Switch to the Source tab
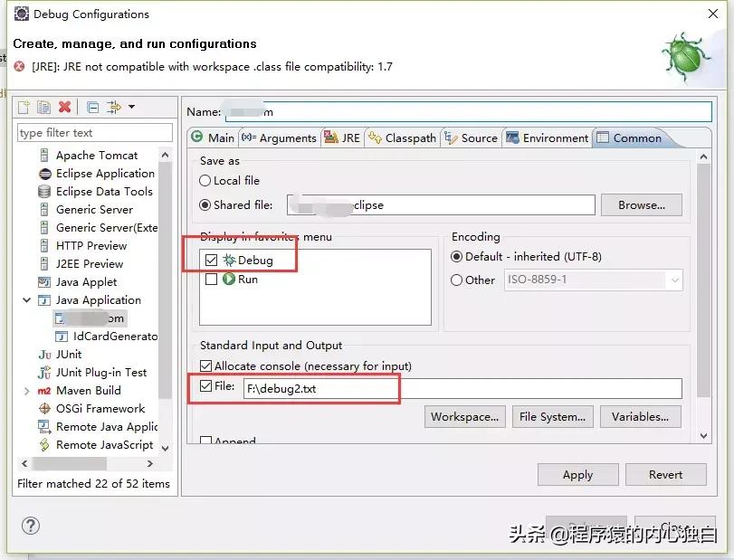This screenshot has width=734, height=560. point(471,138)
